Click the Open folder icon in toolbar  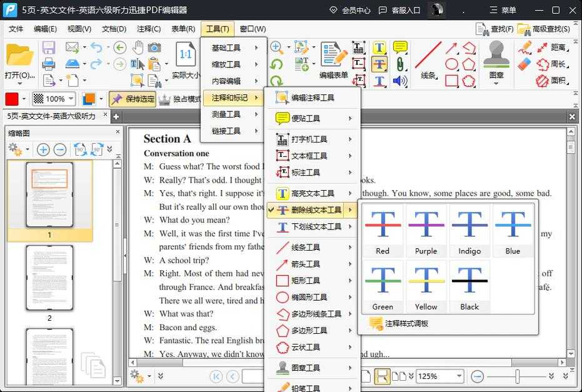tap(19, 56)
